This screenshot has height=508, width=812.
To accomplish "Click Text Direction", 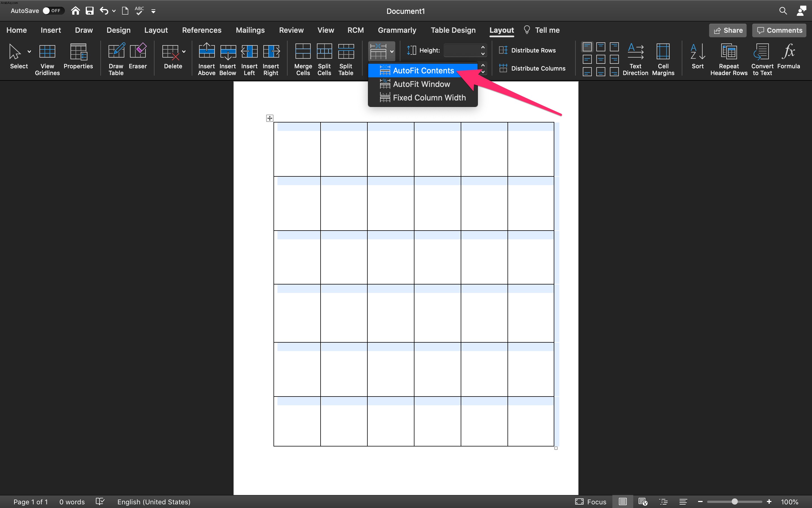I will coord(636,59).
